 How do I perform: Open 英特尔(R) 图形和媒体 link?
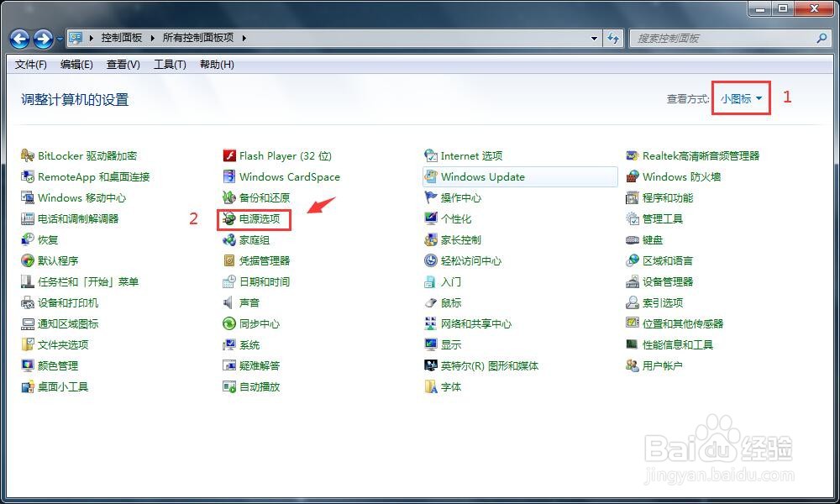489,365
